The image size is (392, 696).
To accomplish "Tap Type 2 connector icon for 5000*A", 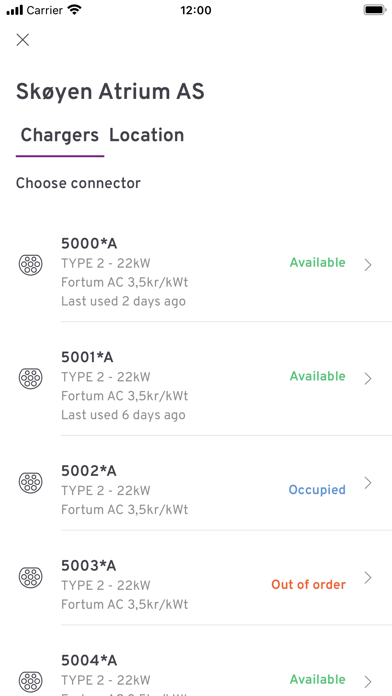I will 31,265.
